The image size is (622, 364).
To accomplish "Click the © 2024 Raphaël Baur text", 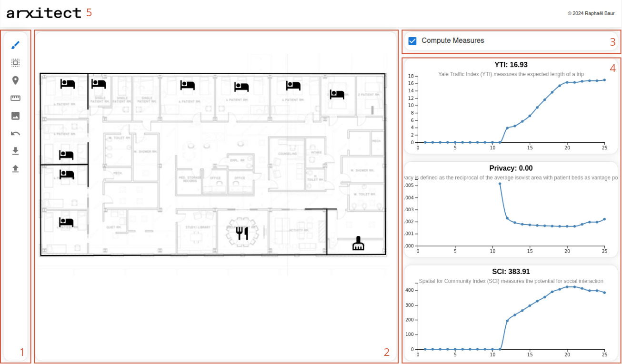I will click(x=591, y=13).
